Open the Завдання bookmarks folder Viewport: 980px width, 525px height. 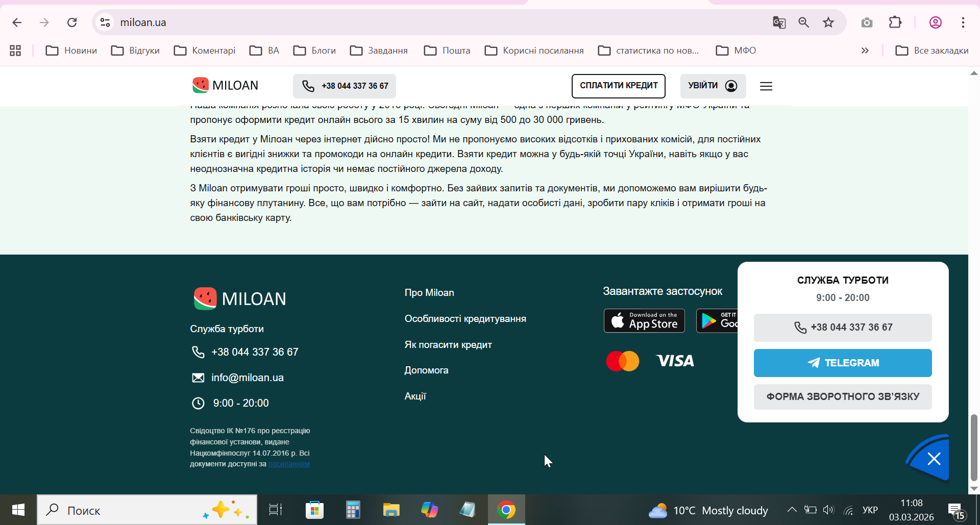(379, 51)
